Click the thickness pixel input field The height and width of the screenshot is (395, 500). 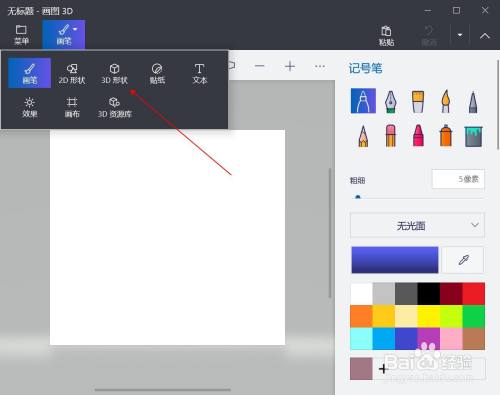pyautogui.click(x=458, y=179)
